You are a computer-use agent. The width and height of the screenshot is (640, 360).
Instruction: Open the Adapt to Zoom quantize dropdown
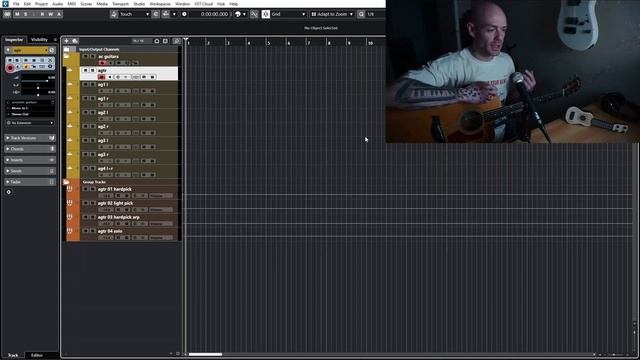click(x=332, y=14)
